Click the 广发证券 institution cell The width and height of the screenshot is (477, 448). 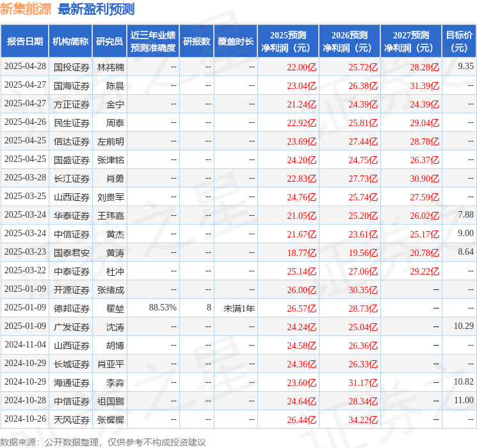click(72, 327)
